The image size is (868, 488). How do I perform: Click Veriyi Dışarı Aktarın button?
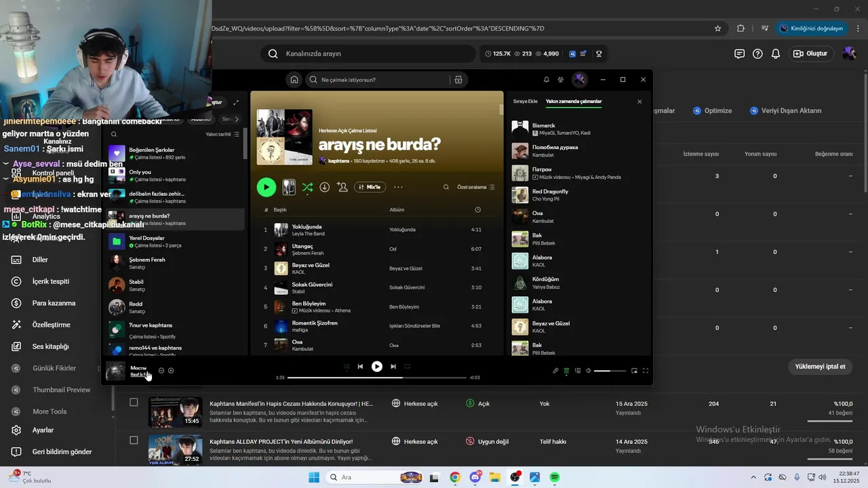785,110
